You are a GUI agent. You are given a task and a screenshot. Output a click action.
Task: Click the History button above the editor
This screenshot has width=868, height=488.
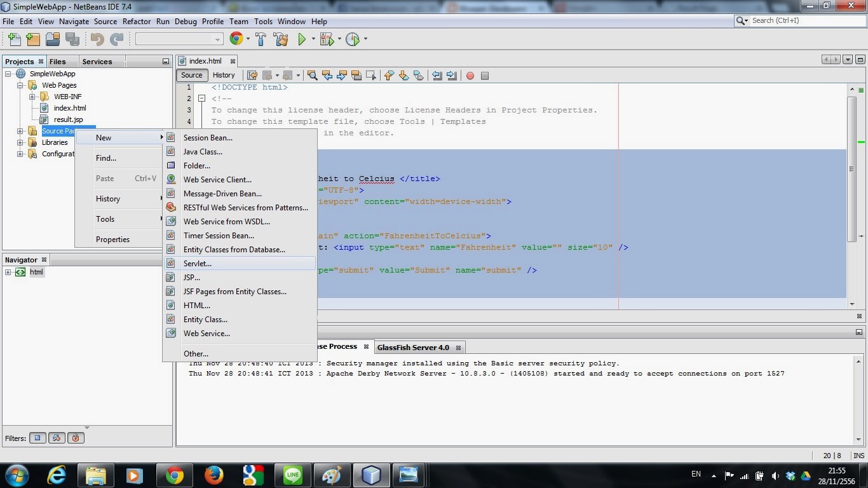(x=224, y=75)
